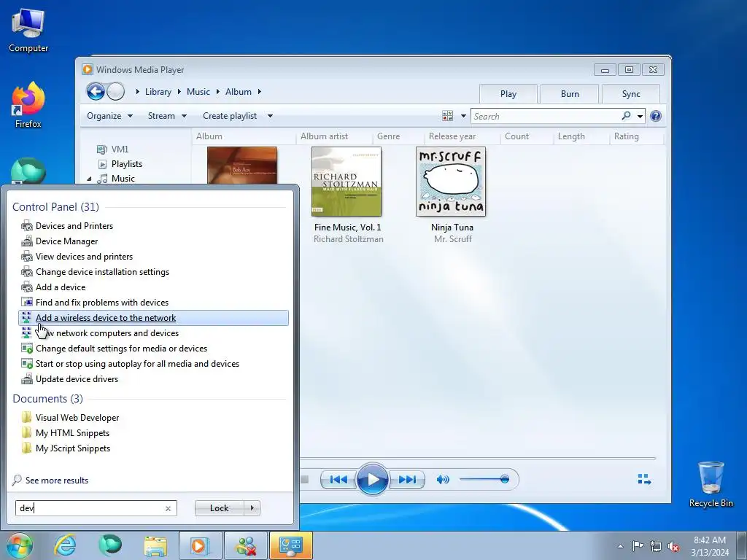Click the Previous track button
This screenshot has height=560, width=747.
point(338,480)
